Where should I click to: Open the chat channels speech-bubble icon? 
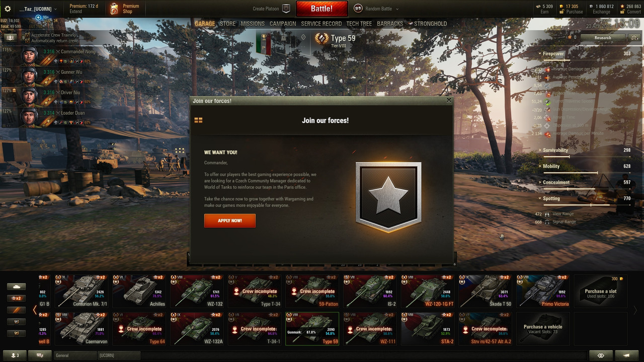[40, 355]
